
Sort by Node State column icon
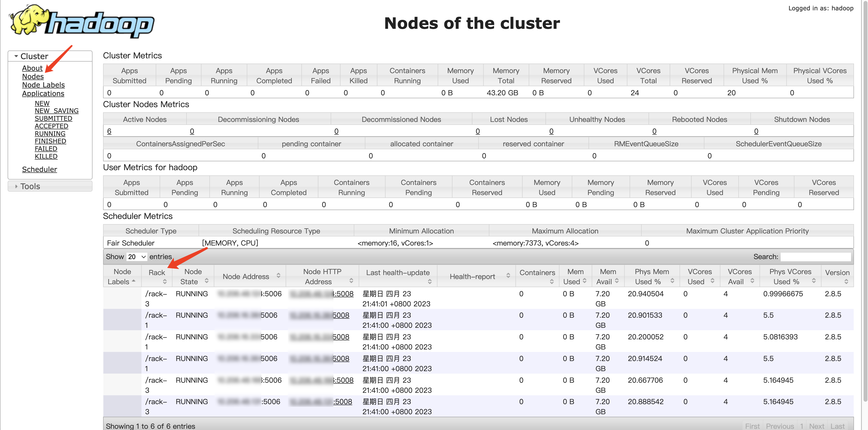pyautogui.click(x=206, y=280)
